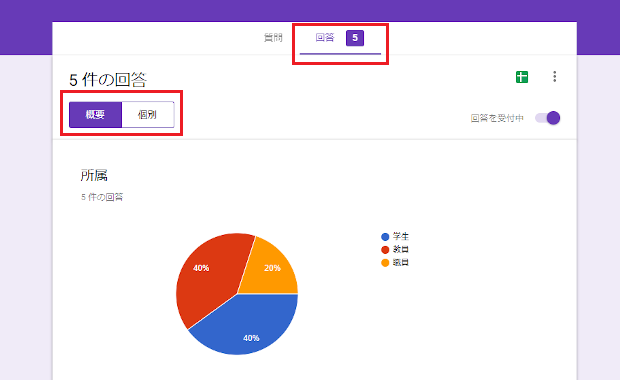Switch to the 質問 tab
Viewport: 620px width, 380px height.
[273, 38]
